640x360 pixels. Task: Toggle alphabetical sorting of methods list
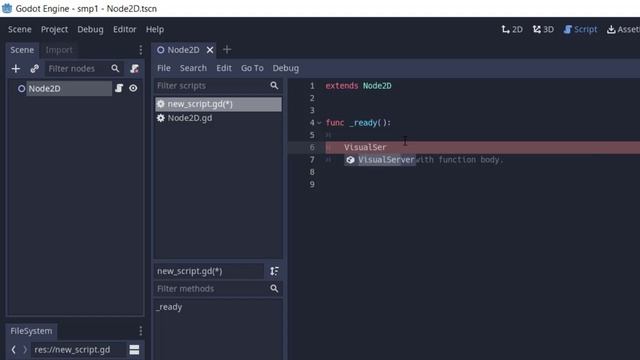(274, 271)
